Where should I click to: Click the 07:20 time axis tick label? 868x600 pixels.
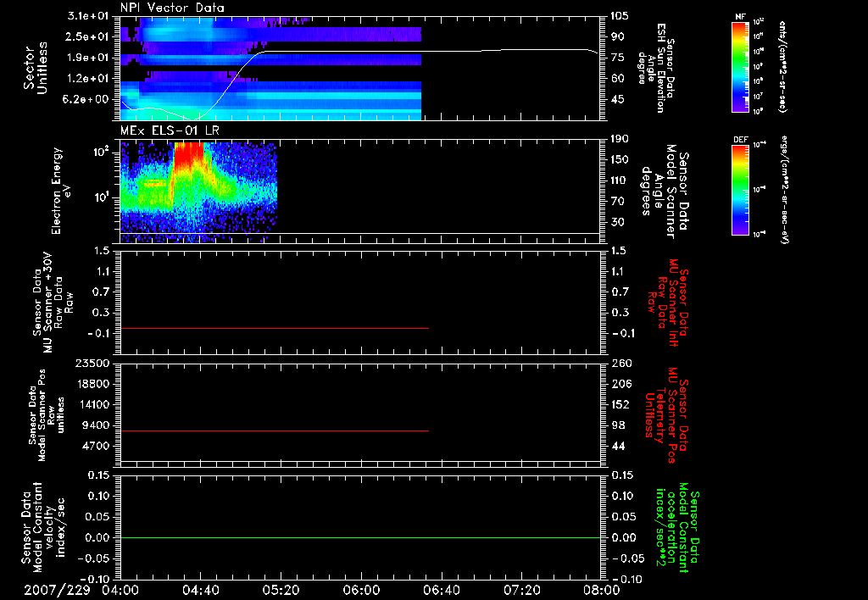(521, 590)
